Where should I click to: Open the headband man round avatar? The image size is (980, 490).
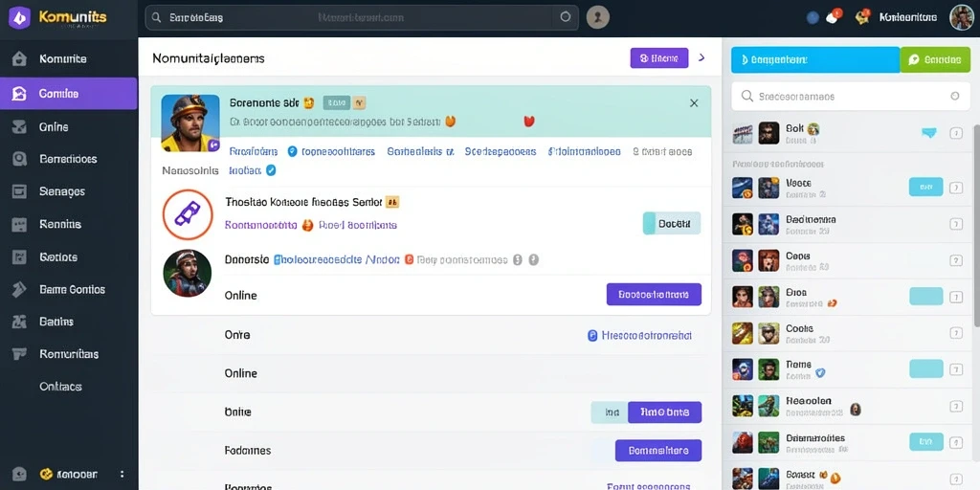tap(187, 273)
